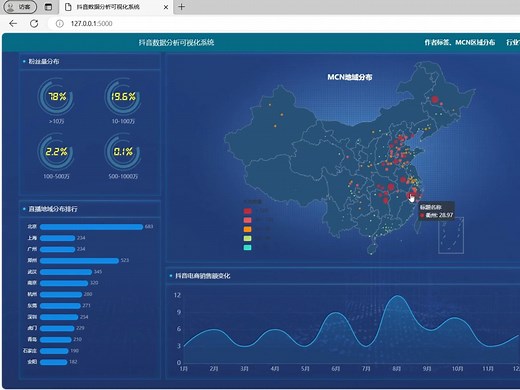Select the 2.2% fan gauge ring

(x=56, y=152)
